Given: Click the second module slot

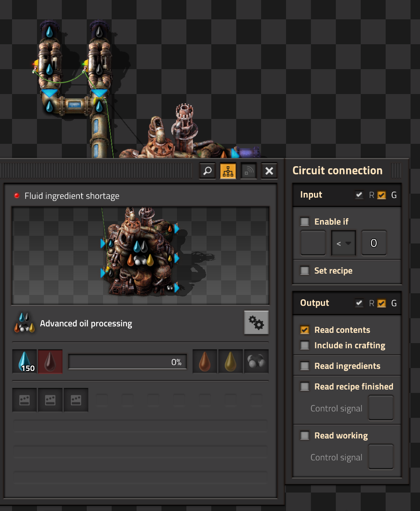Looking at the screenshot, I should (50, 400).
